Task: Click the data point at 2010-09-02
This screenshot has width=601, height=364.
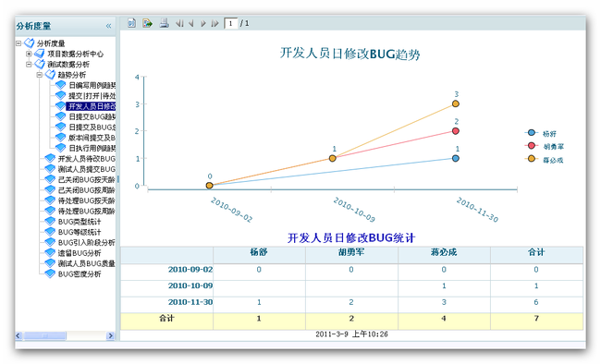Action: (209, 186)
